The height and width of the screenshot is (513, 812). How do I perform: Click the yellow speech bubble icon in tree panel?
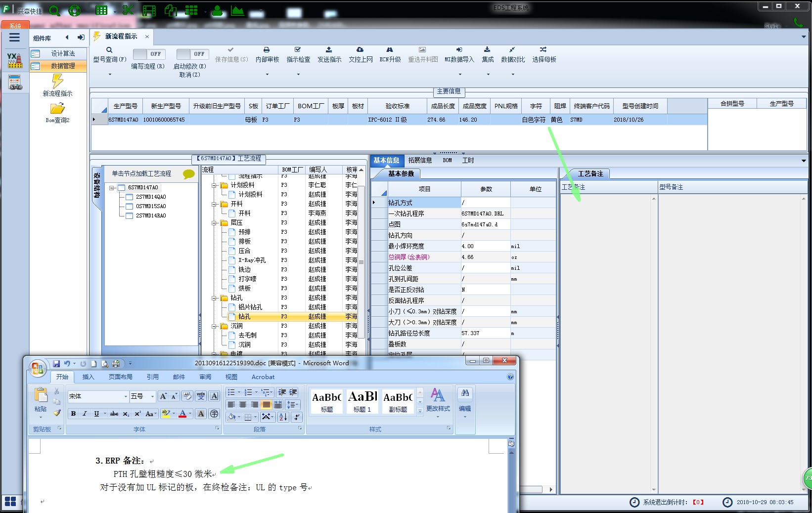[188, 174]
